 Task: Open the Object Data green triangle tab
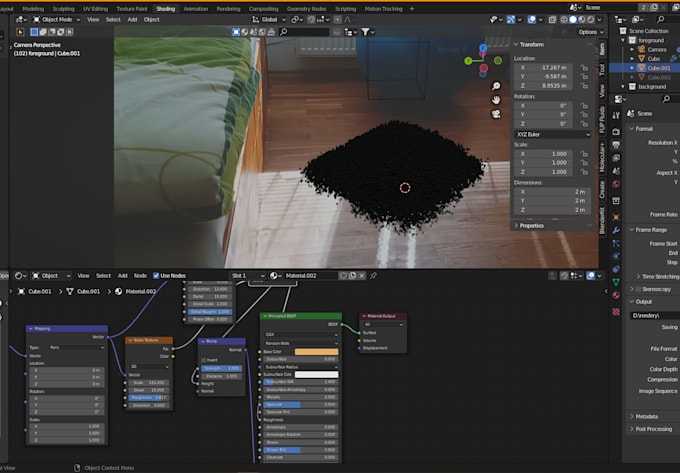click(616, 282)
